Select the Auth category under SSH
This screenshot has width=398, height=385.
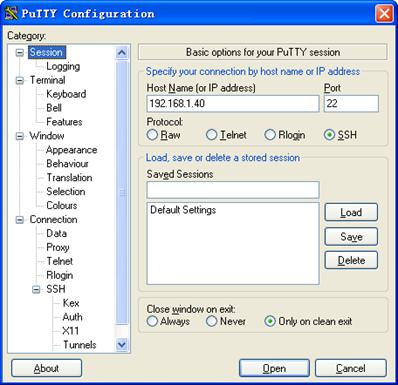coord(72,317)
